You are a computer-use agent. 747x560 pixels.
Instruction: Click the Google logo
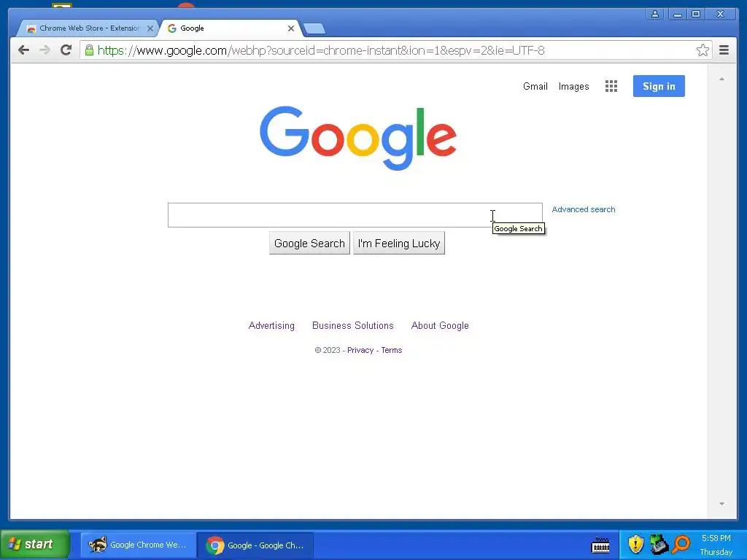[357, 138]
